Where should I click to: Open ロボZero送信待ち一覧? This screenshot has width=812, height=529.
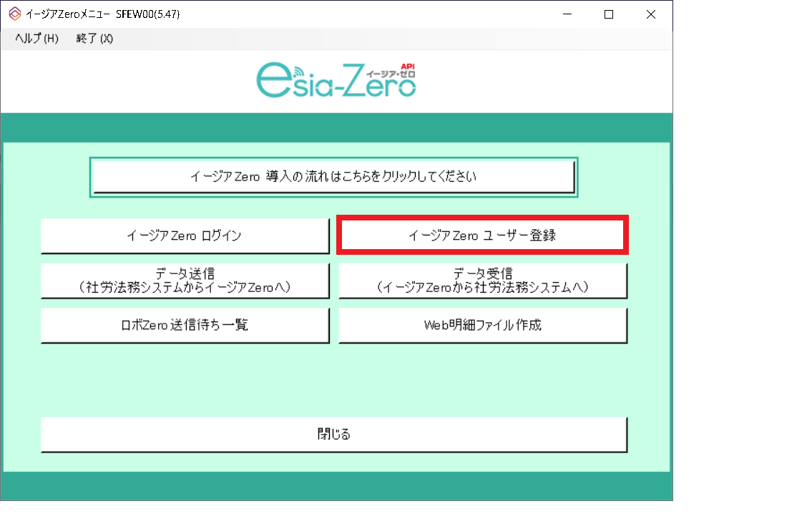pyautogui.click(x=185, y=325)
